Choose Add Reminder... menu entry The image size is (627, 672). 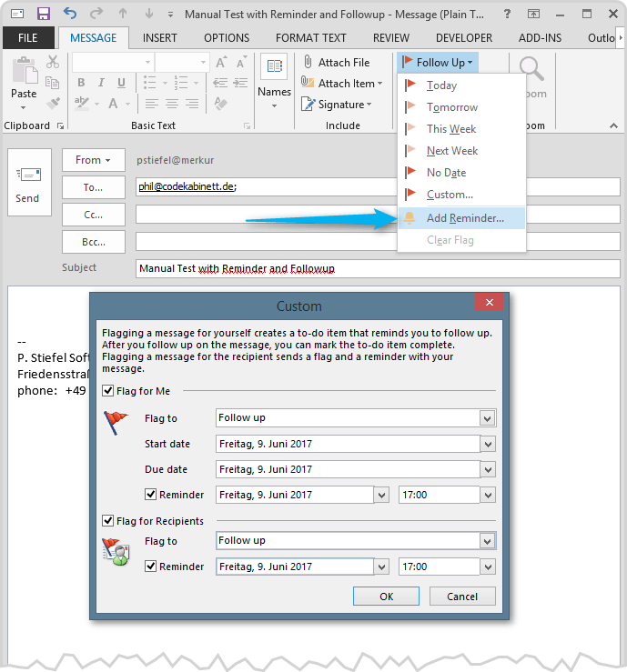[461, 218]
